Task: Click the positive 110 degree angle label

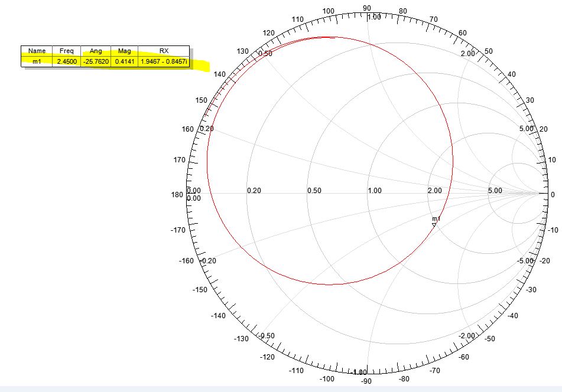Action: [297, 19]
